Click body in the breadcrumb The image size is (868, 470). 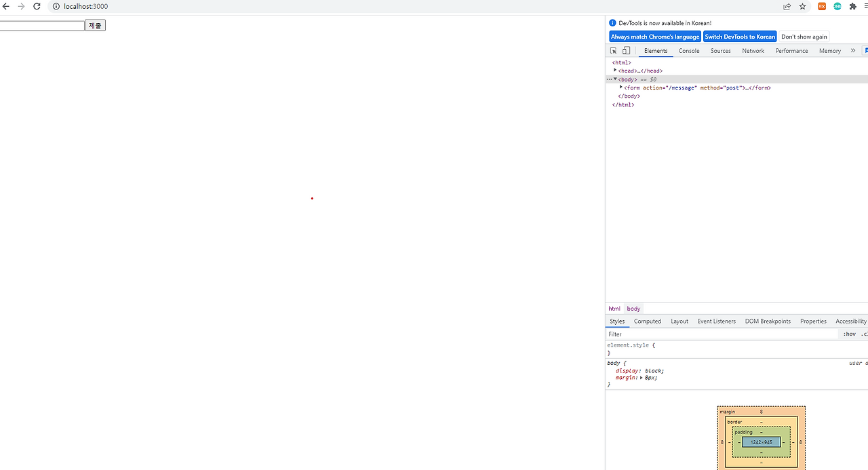pyautogui.click(x=633, y=309)
